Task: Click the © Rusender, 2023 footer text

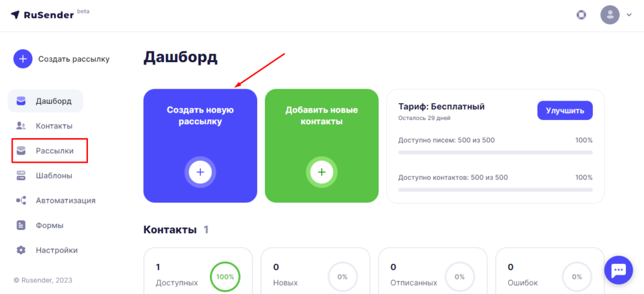Action: [43, 280]
